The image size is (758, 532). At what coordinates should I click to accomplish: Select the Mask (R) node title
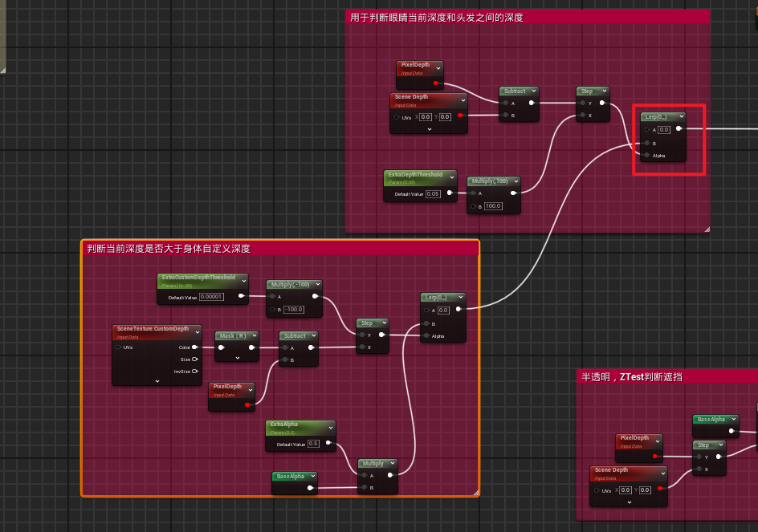(x=231, y=336)
